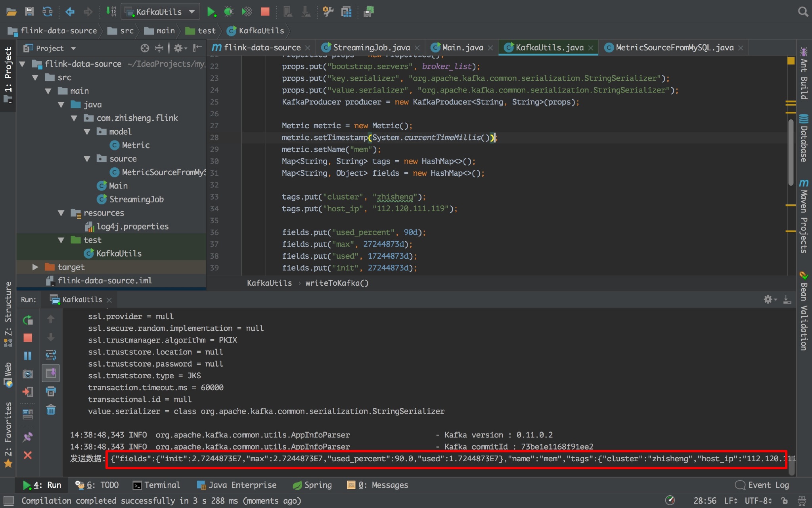Click the Rerun KafkaUtils icon in the Run panel

pyautogui.click(x=28, y=320)
